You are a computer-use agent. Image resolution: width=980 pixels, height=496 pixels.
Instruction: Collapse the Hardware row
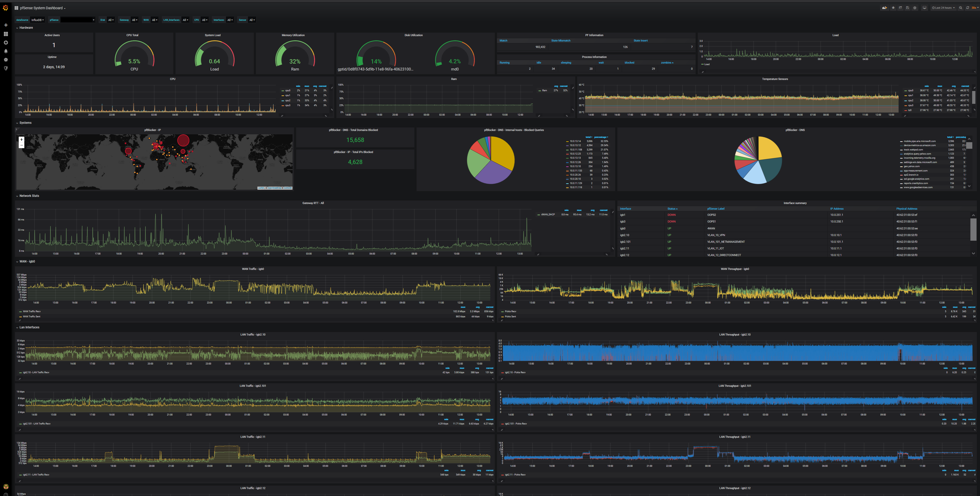[x=26, y=28]
